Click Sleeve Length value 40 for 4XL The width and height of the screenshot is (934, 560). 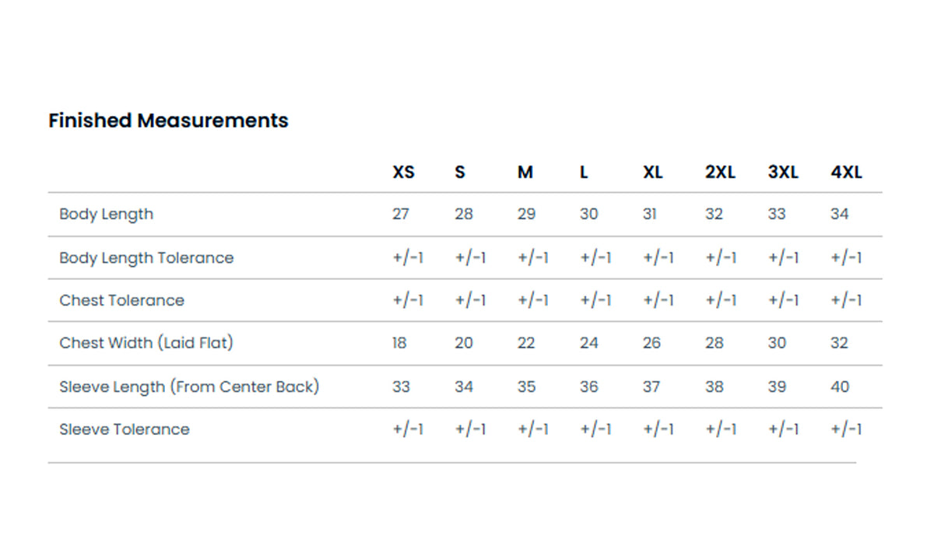pos(840,387)
